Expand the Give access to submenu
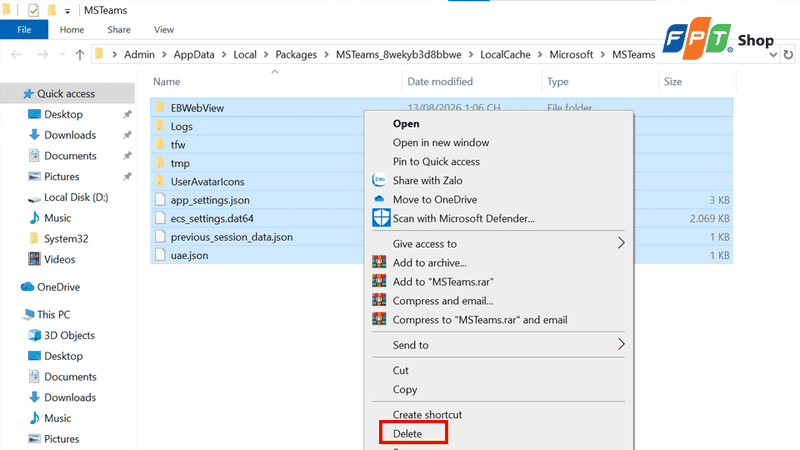Image resolution: width=800 pixels, height=450 pixels. [x=498, y=243]
